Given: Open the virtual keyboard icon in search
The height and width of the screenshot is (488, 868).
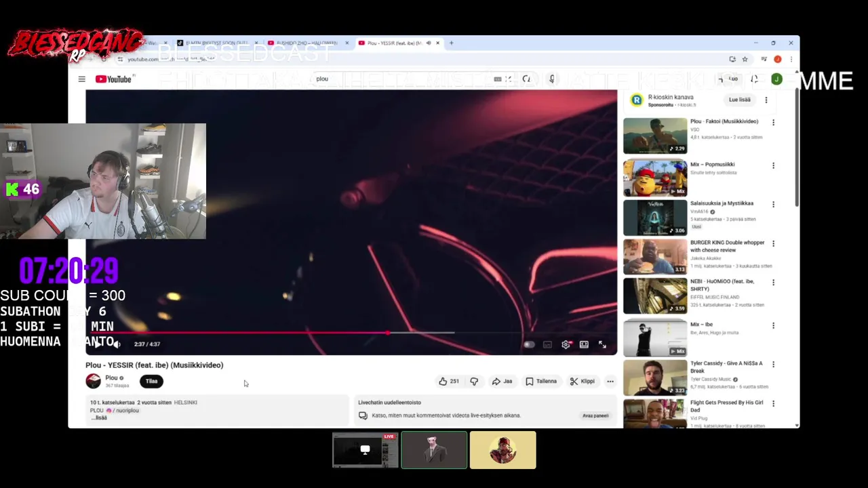Looking at the screenshot, I should click(x=498, y=79).
